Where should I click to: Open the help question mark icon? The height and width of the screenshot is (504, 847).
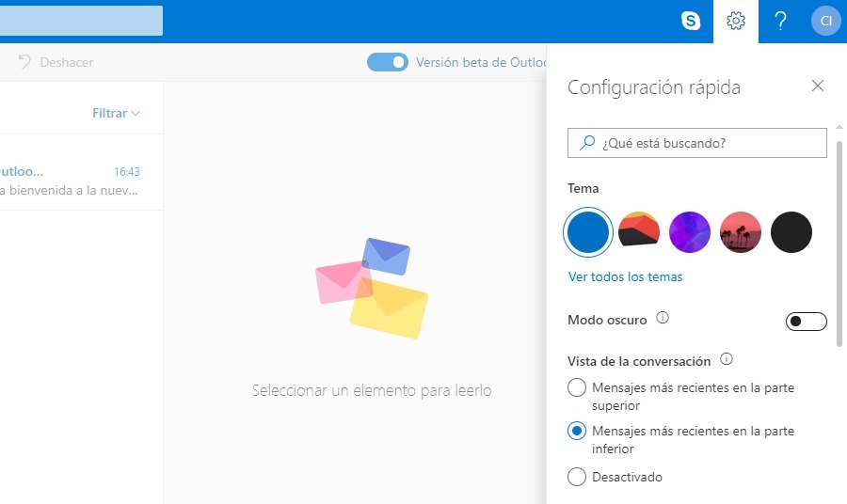click(x=780, y=21)
